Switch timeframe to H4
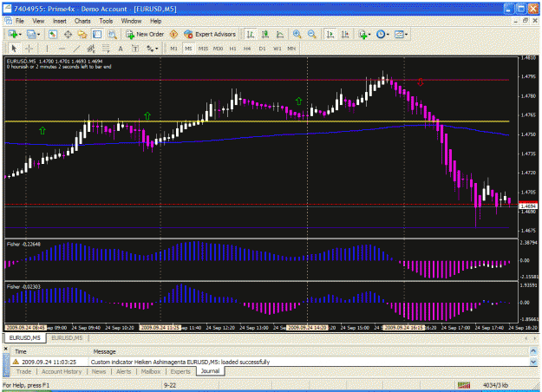Image resolution: width=542 pixels, height=392 pixels. click(x=247, y=49)
